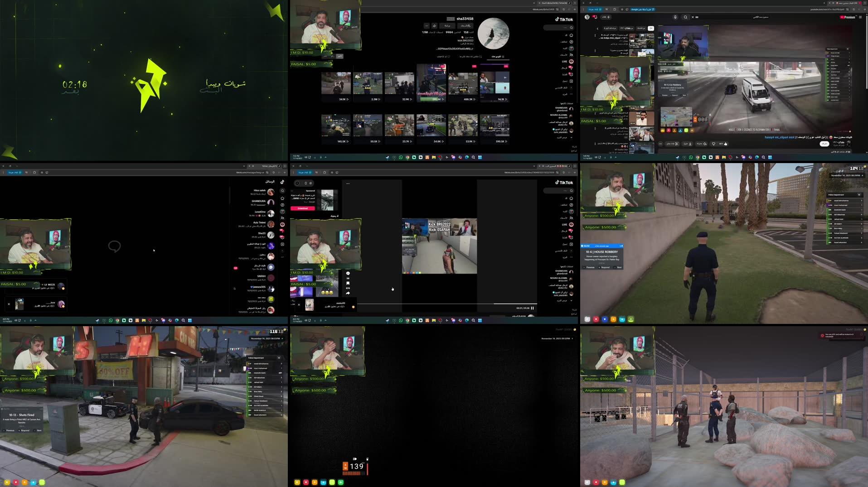Launch Google Chrome from the taskbar

point(407,157)
